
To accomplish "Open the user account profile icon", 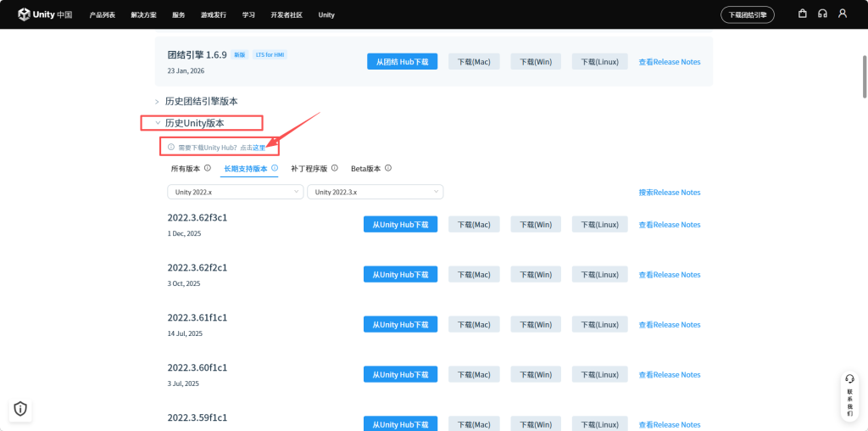I will click(x=843, y=14).
